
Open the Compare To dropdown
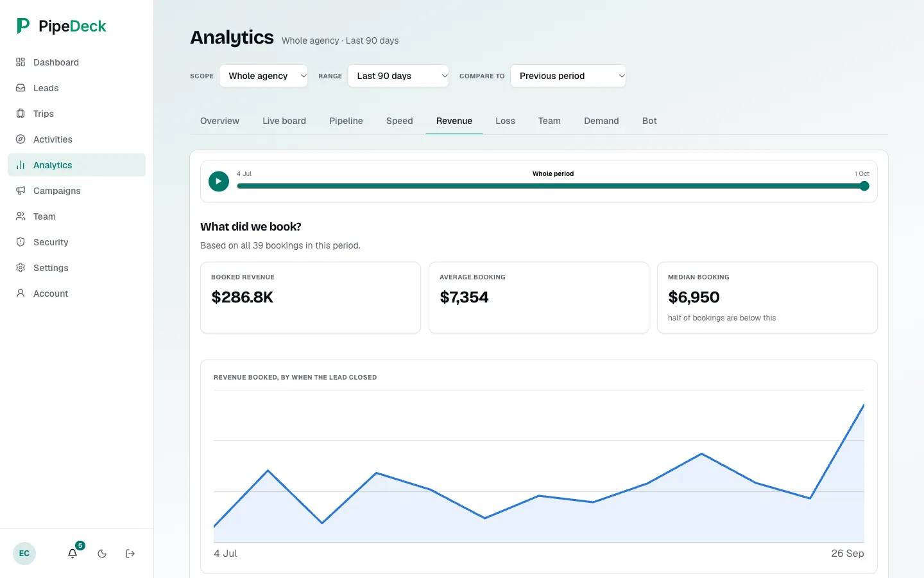[x=568, y=76]
